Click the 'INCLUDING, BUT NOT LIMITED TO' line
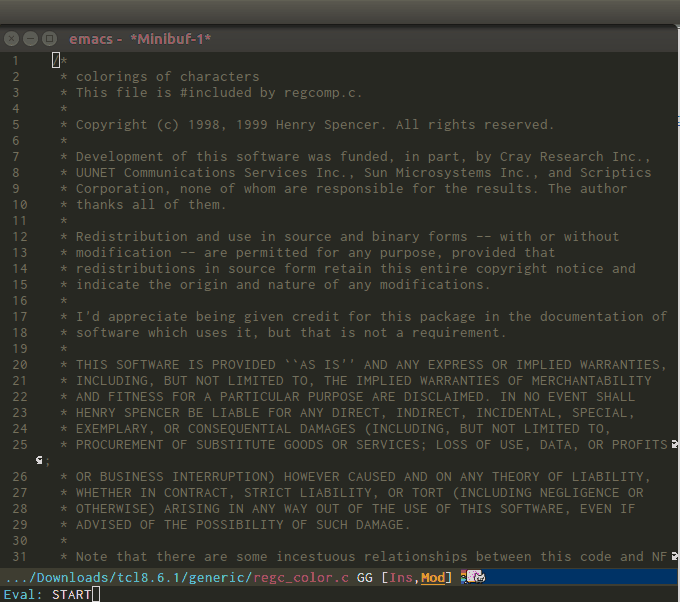 coord(356,381)
